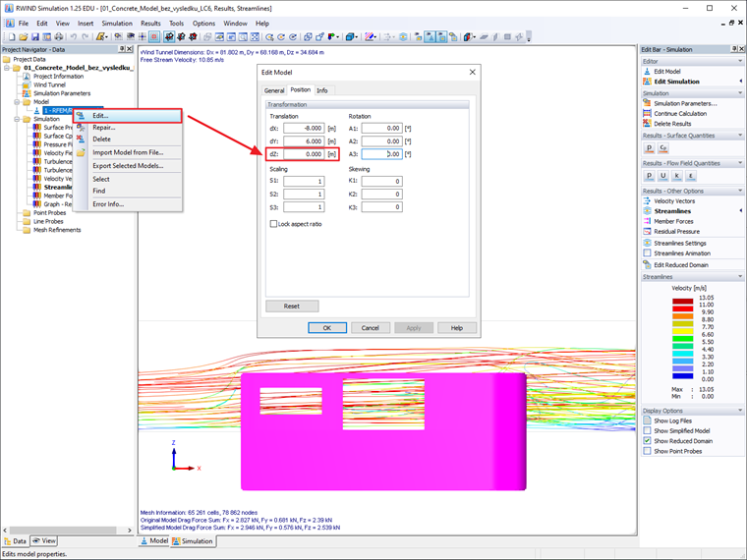The height and width of the screenshot is (560, 747).
Task: Click Cancel in Edit Model dialog
Action: tap(371, 327)
